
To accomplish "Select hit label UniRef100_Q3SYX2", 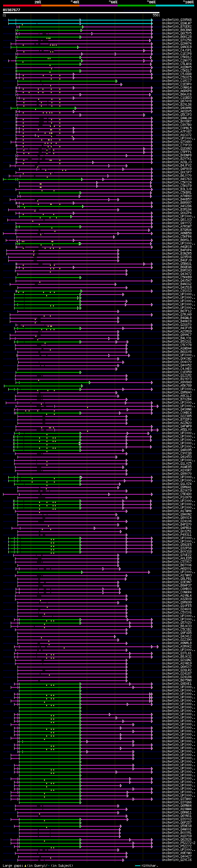I will [176, 819].
